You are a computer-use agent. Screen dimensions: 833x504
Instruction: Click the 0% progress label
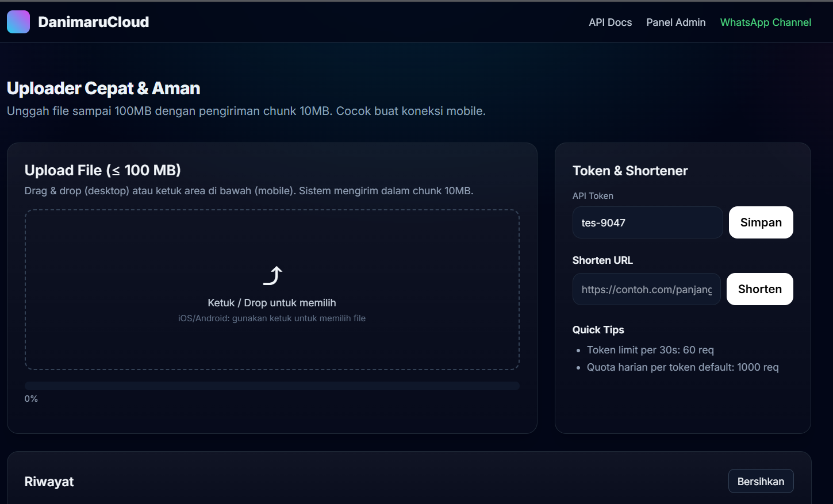click(x=31, y=399)
